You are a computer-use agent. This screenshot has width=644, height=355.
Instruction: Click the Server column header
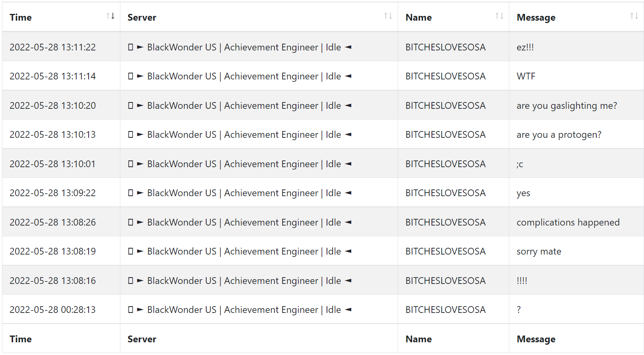(259, 17)
